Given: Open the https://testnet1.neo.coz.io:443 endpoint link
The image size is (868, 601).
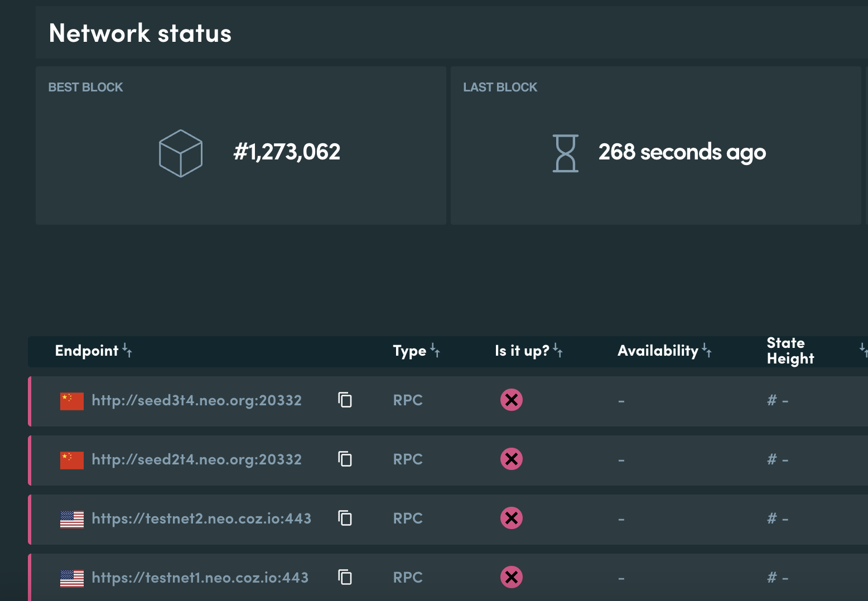Looking at the screenshot, I should pos(200,578).
